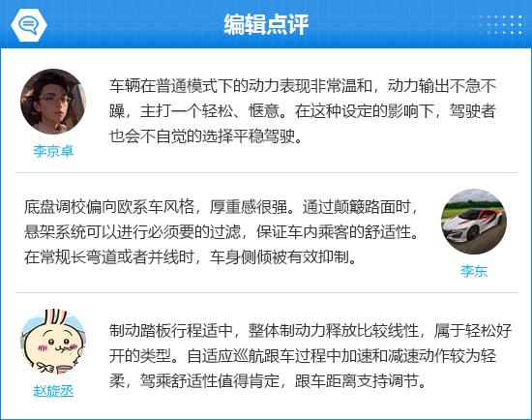Screen dimensions: 532x420
Task: Open the 李京卓 editor name link
Action: click(x=53, y=151)
